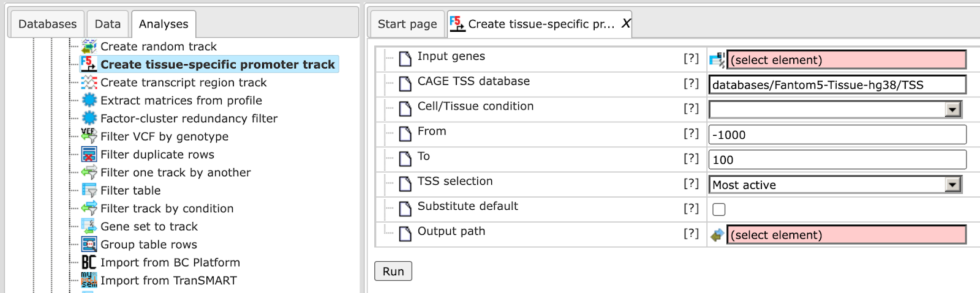
Task: Click the From value input field
Action: tap(837, 135)
